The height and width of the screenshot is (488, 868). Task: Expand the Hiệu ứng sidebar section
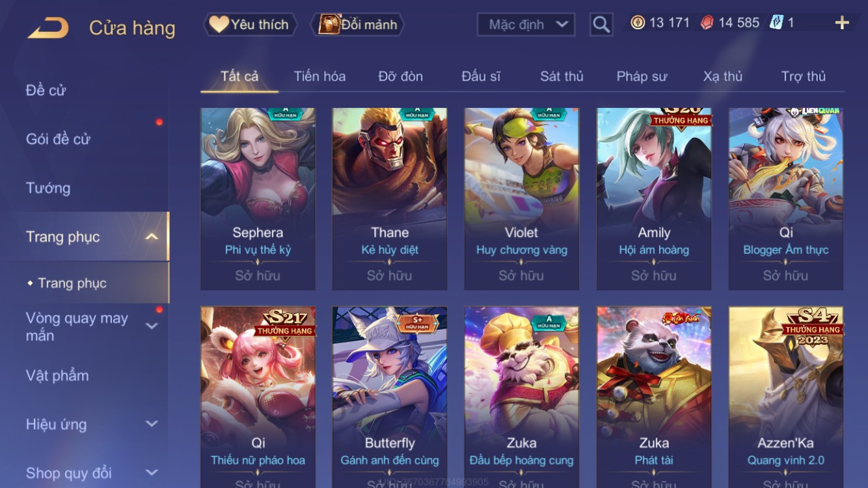152,424
